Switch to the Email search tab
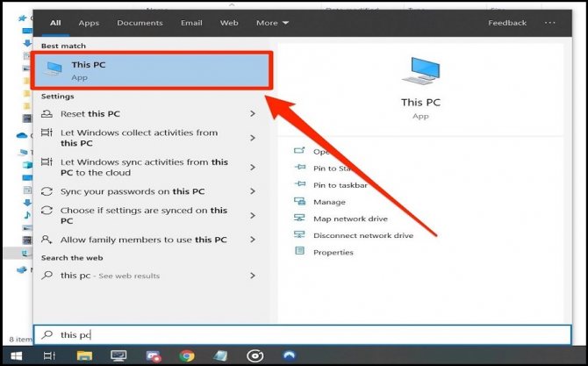The image size is (588, 366). pos(191,23)
